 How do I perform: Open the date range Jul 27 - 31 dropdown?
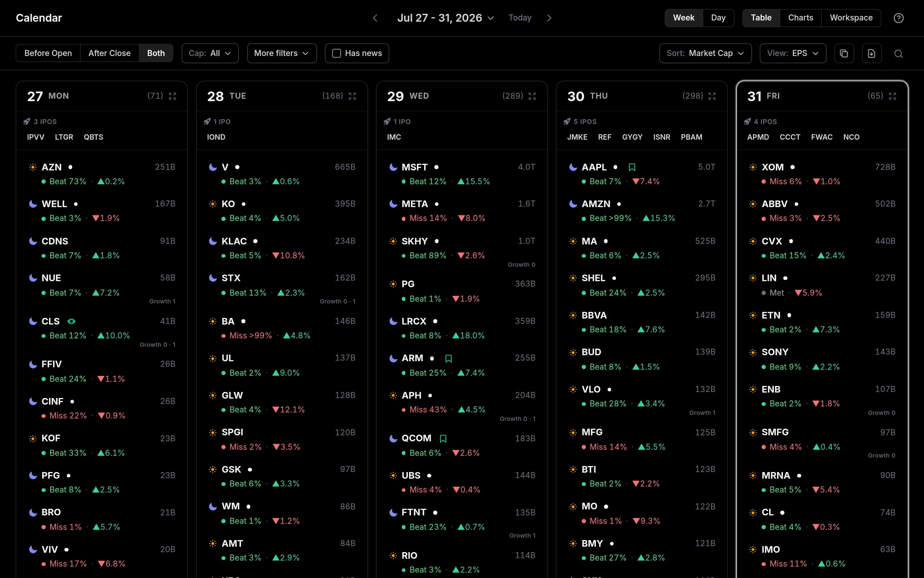click(x=445, y=18)
